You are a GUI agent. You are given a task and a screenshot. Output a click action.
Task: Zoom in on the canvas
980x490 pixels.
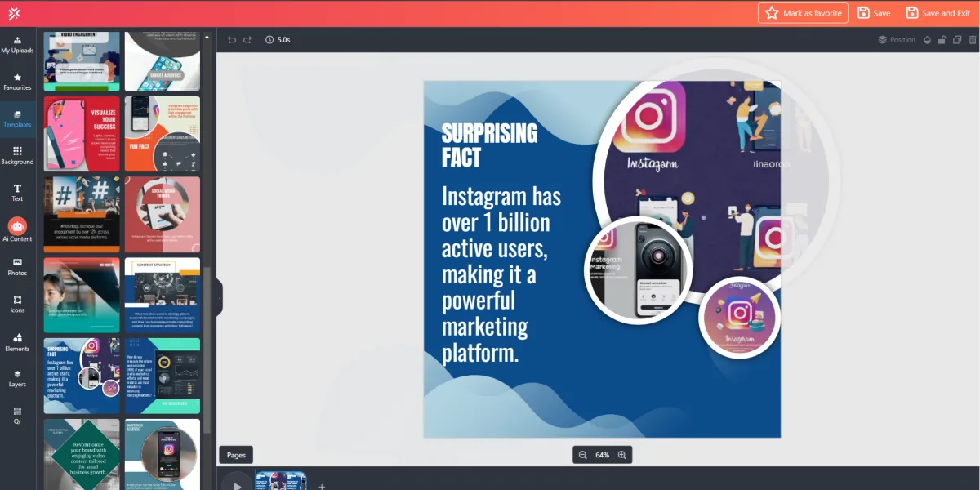pyautogui.click(x=622, y=455)
